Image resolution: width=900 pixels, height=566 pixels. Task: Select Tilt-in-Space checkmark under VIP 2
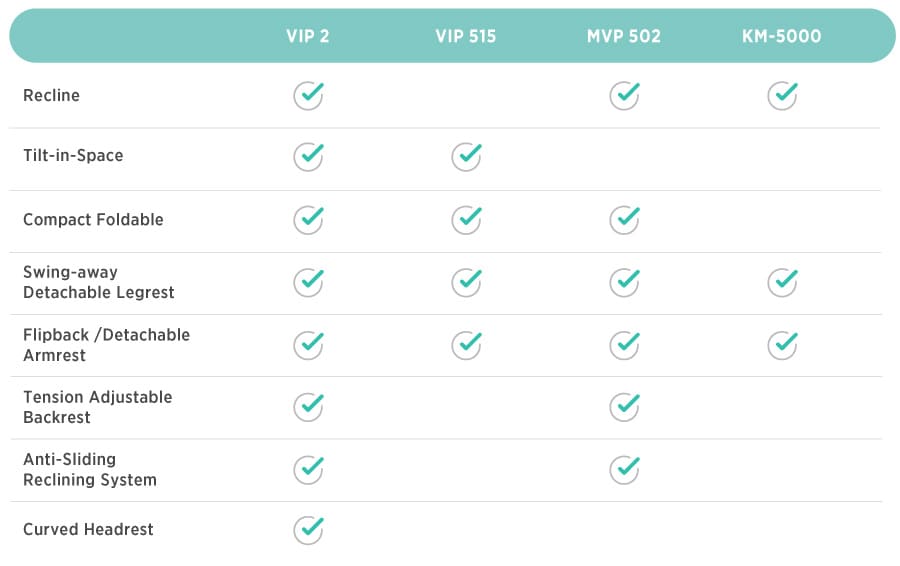point(309,157)
